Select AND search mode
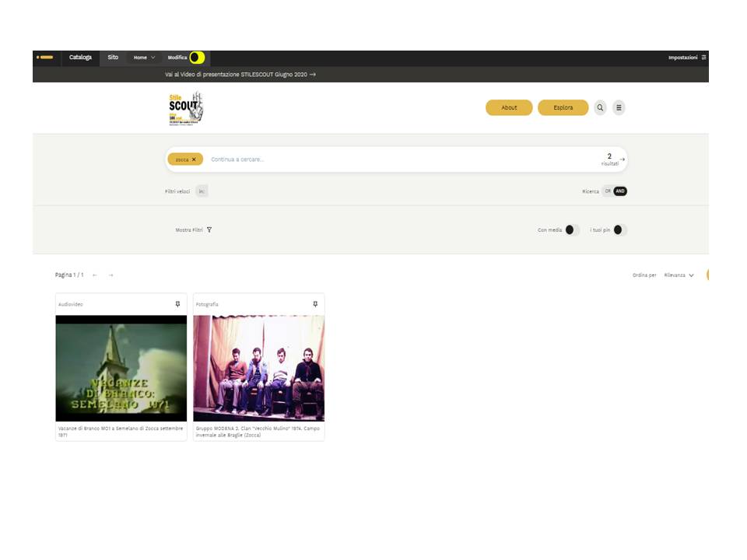This screenshot has height=560, width=747. [x=620, y=191]
